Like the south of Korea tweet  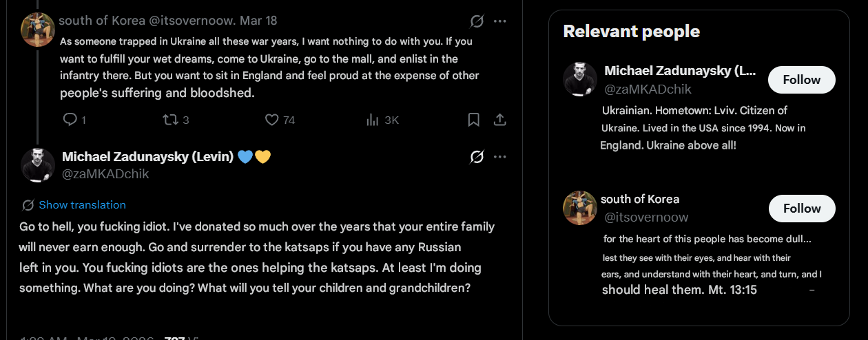272,120
